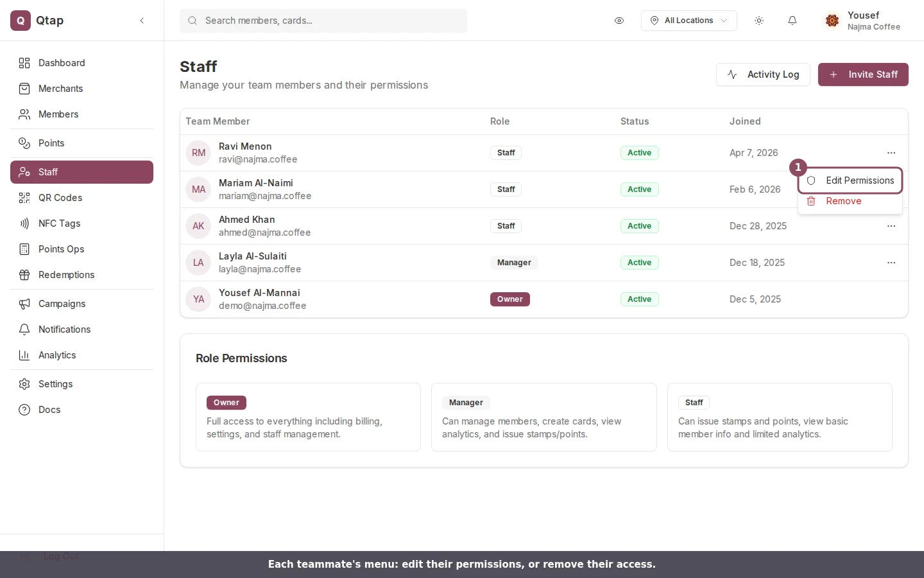
Task: Focus the search members, cards field
Action: click(x=323, y=21)
